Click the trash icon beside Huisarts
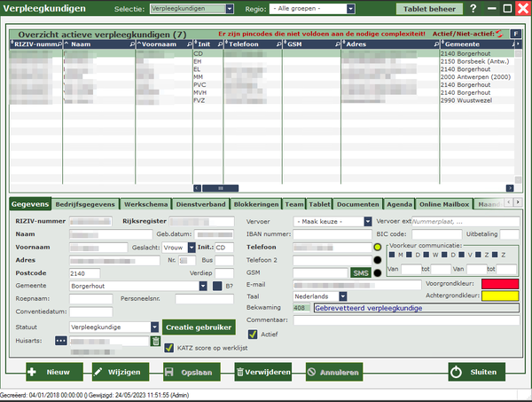The width and height of the screenshot is (532, 402). [156, 341]
